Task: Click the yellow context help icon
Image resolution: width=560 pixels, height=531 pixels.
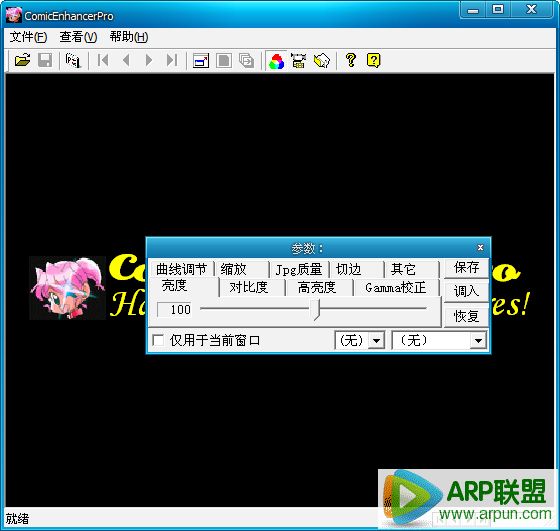Action: [374, 60]
